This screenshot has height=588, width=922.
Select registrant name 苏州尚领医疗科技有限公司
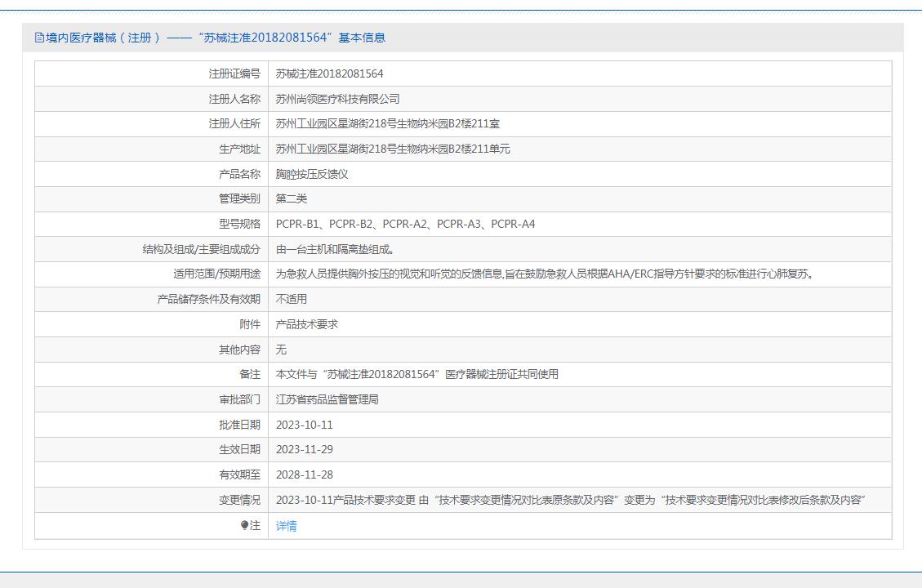337,99
